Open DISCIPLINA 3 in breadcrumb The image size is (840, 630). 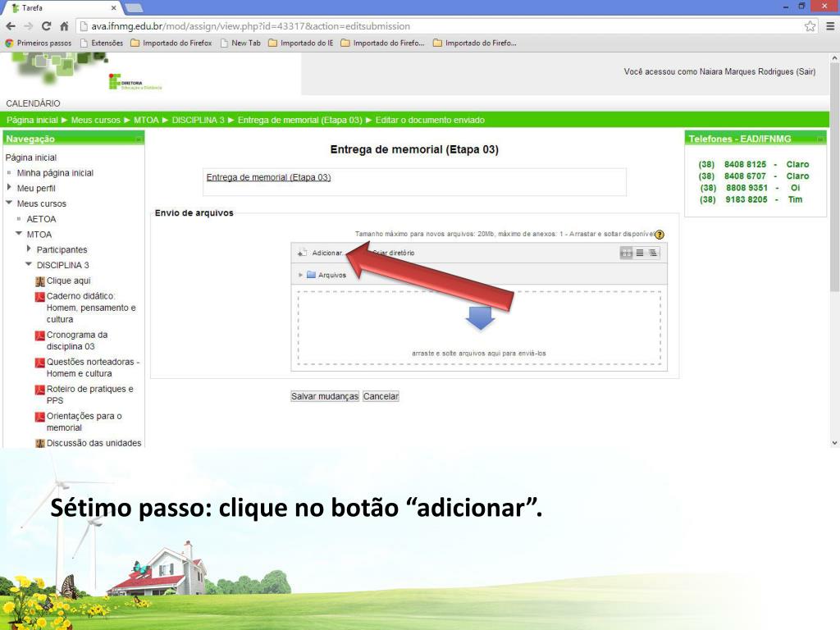199,120
